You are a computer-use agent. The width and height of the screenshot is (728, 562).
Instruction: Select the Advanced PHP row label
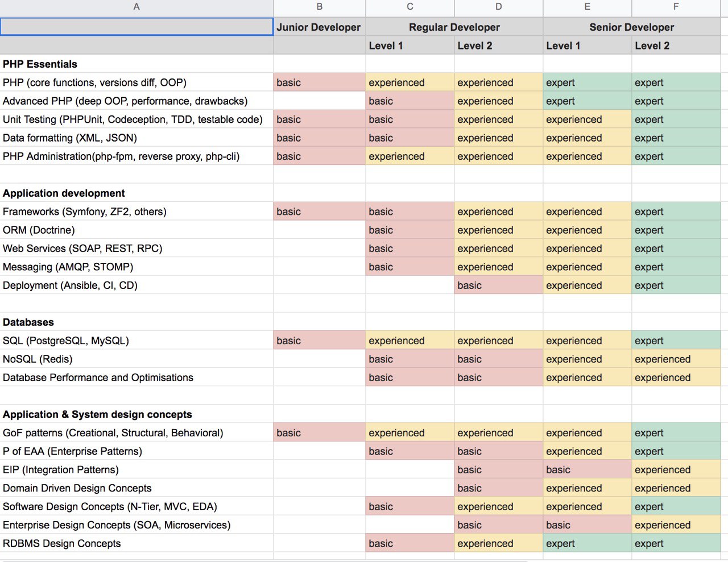click(x=136, y=101)
